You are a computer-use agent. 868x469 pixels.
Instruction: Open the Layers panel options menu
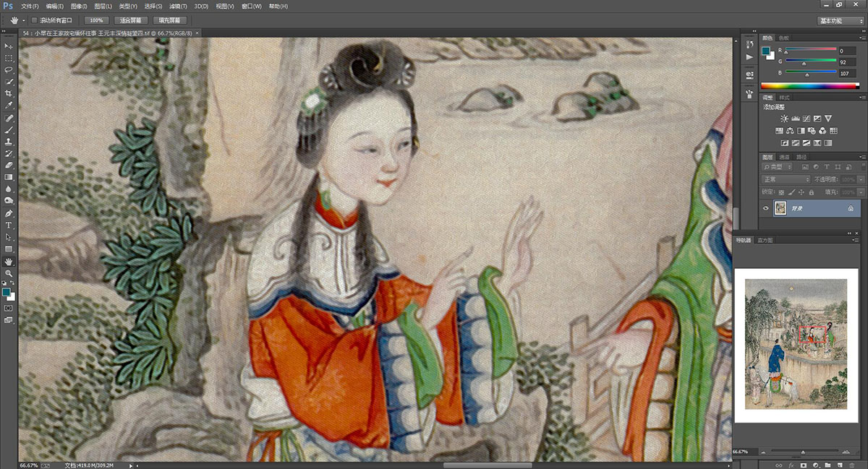(x=861, y=156)
